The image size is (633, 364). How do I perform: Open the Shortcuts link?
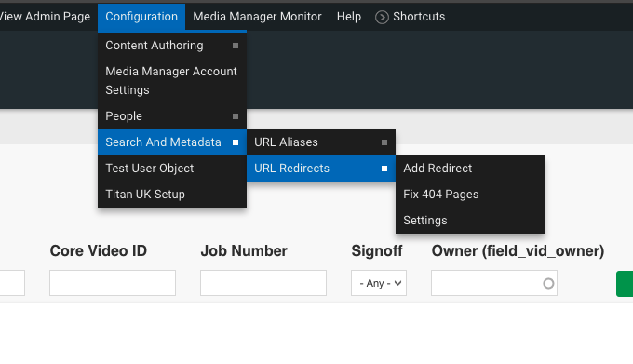point(419,17)
